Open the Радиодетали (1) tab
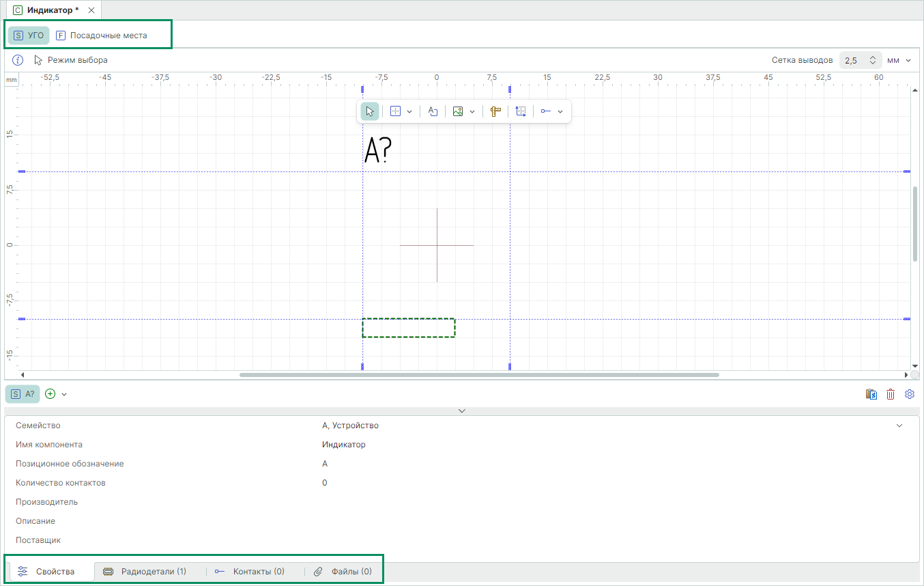This screenshot has height=586, width=924. [145, 572]
